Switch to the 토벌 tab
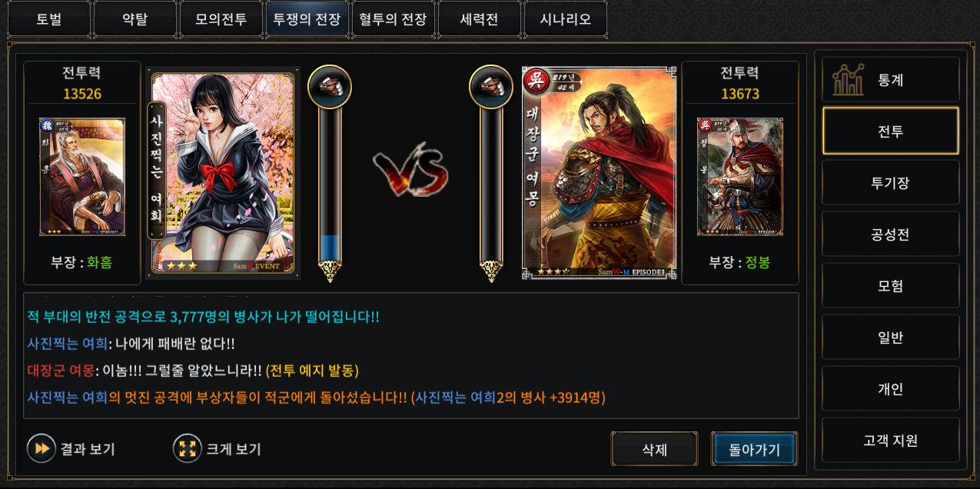980x489 pixels. pyautogui.click(x=48, y=19)
